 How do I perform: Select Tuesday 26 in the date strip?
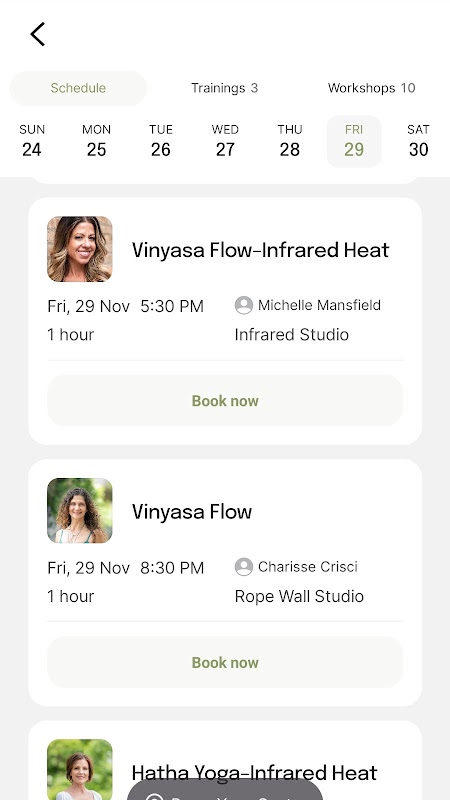pyautogui.click(x=161, y=141)
